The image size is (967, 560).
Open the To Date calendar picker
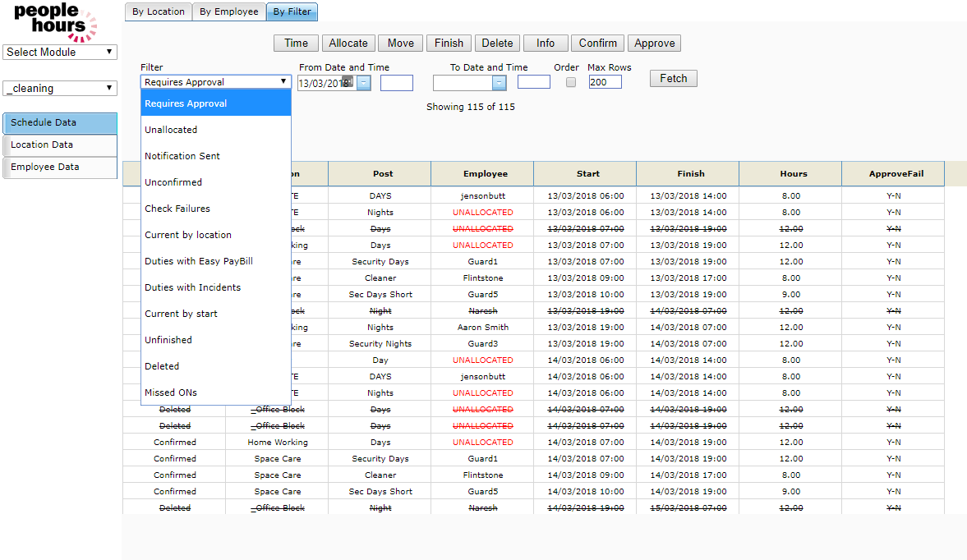pos(499,83)
